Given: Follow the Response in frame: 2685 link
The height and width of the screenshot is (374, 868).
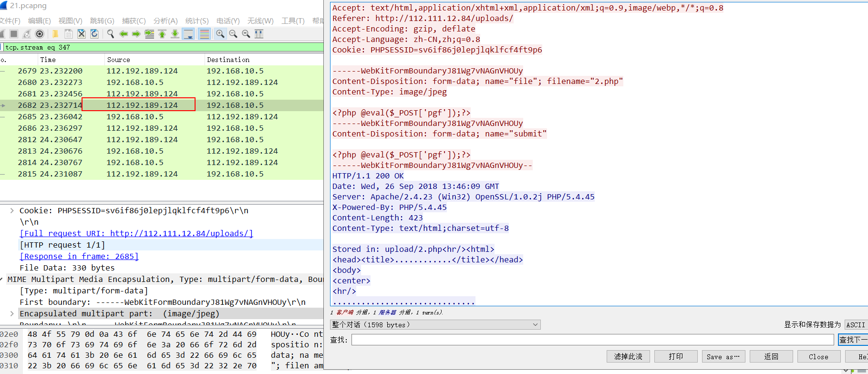Looking at the screenshot, I should pyautogui.click(x=79, y=256).
